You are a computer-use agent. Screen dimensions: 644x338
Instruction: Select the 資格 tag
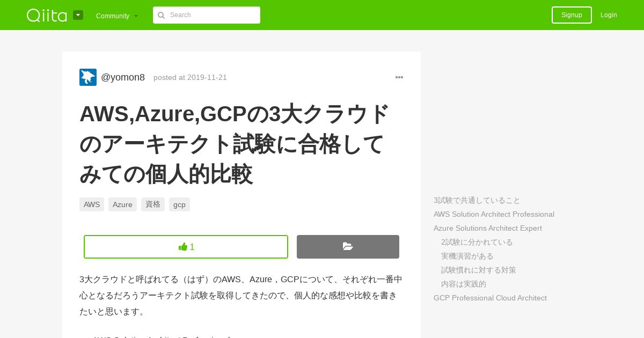(x=153, y=204)
